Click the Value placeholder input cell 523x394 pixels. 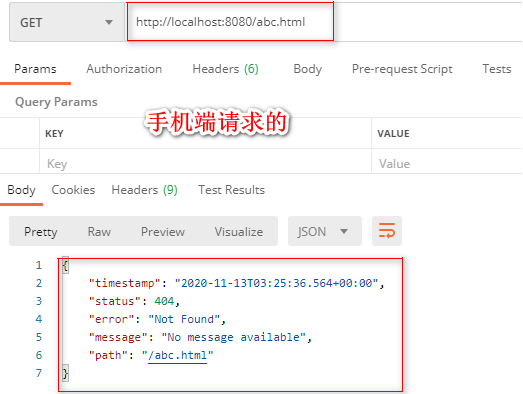pos(447,164)
